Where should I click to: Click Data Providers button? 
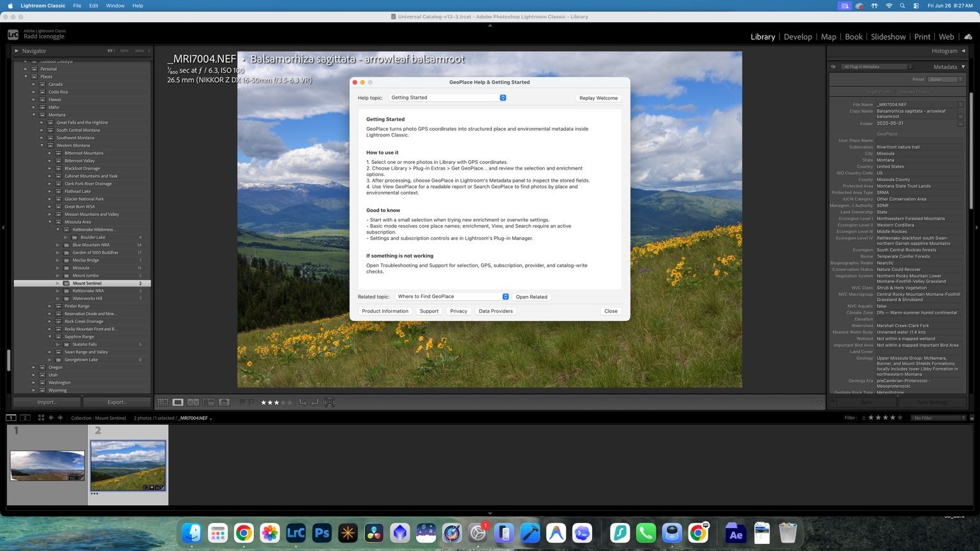point(496,311)
